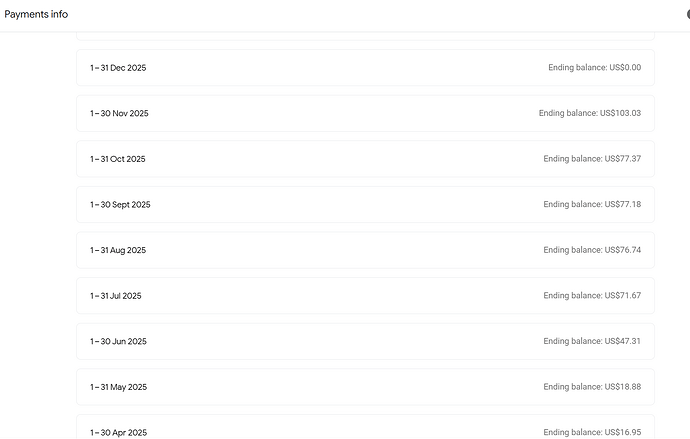This screenshot has width=690, height=439.
Task: Click the US$47.31 ending balance
Action: coord(592,341)
